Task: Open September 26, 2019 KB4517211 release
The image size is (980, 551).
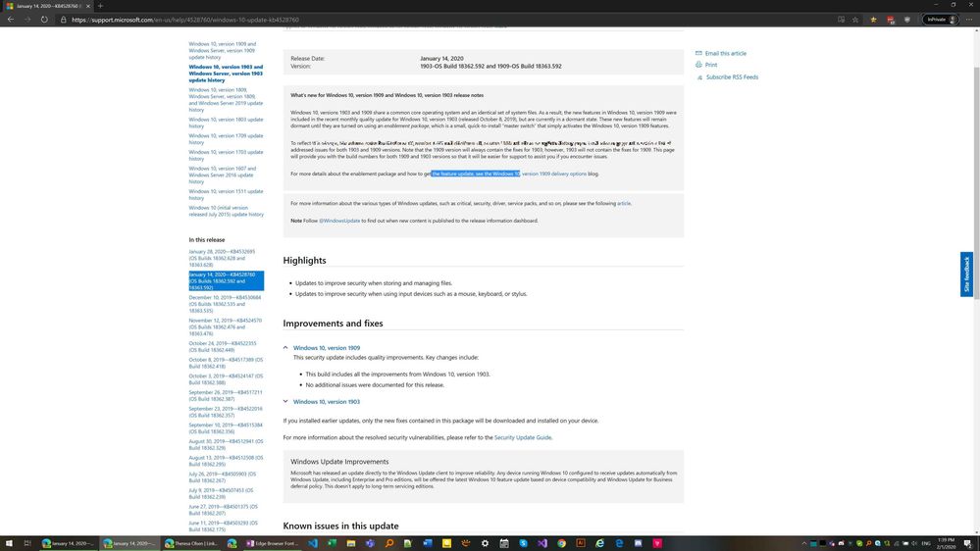Action: pyautogui.click(x=226, y=395)
